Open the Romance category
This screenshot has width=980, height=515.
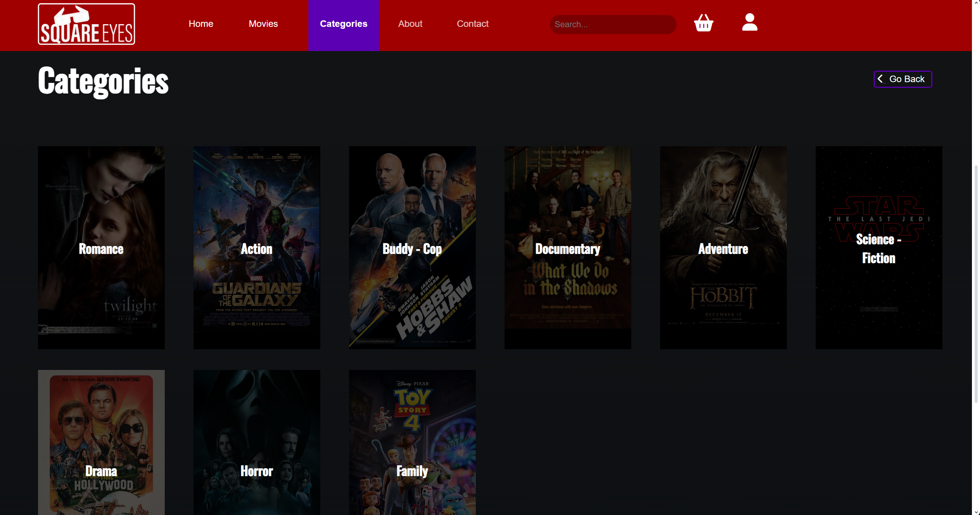(x=101, y=248)
